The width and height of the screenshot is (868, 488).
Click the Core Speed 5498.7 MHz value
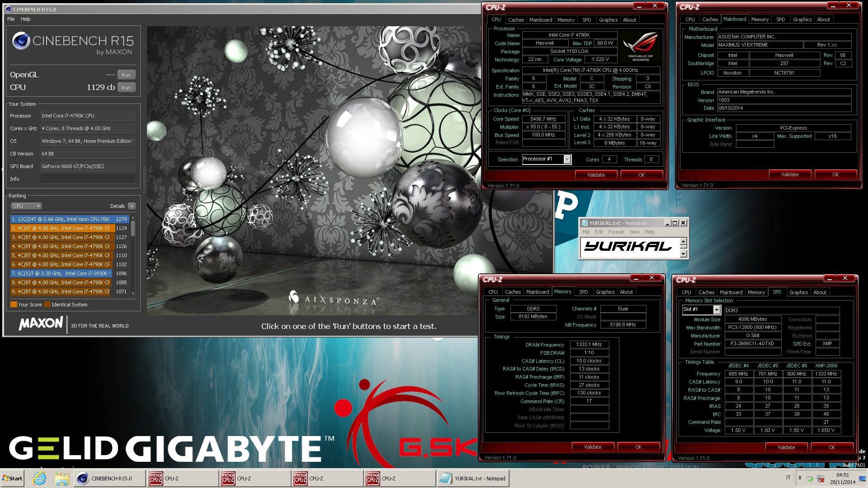pos(543,119)
